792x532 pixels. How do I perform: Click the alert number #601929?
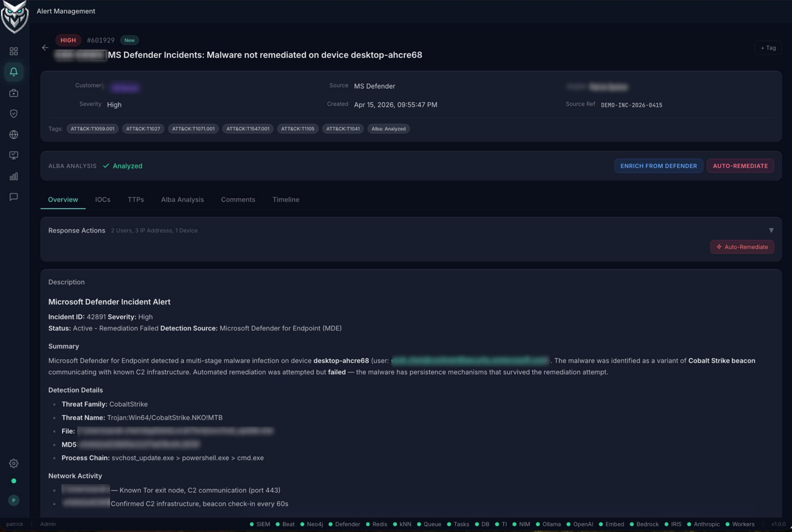point(101,40)
